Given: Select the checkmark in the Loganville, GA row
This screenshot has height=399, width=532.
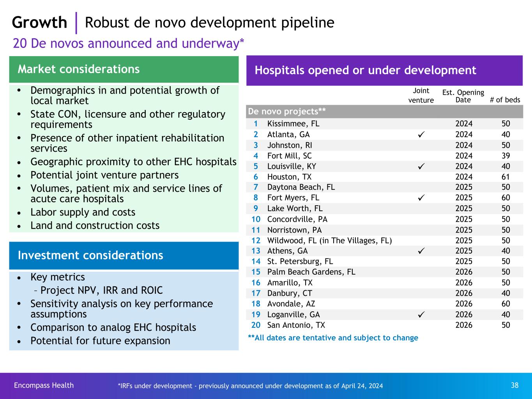Looking at the screenshot, I should pos(421,314).
